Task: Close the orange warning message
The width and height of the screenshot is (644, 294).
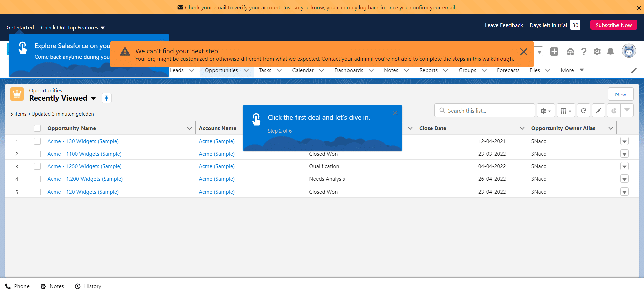Action: 523,52
